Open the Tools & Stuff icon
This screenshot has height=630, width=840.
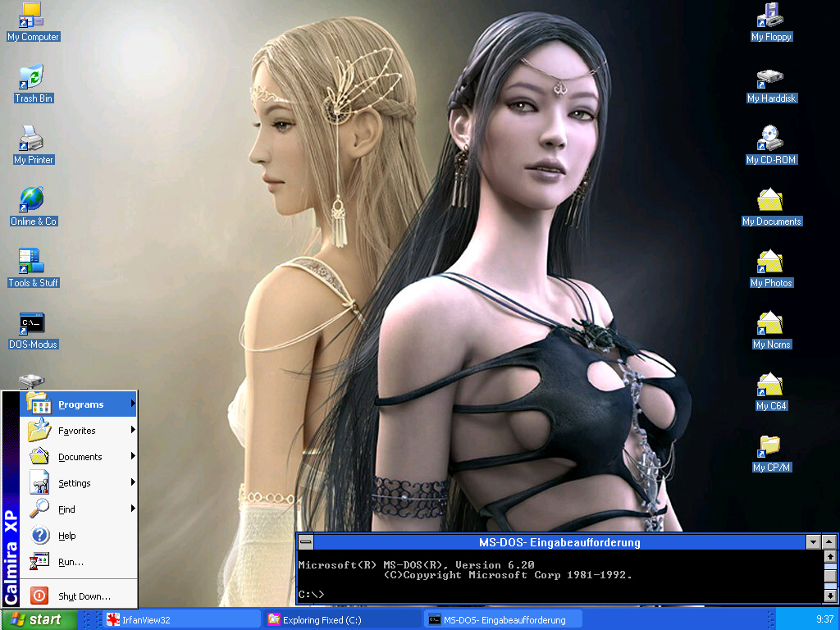pyautogui.click(x=33, y=262)
